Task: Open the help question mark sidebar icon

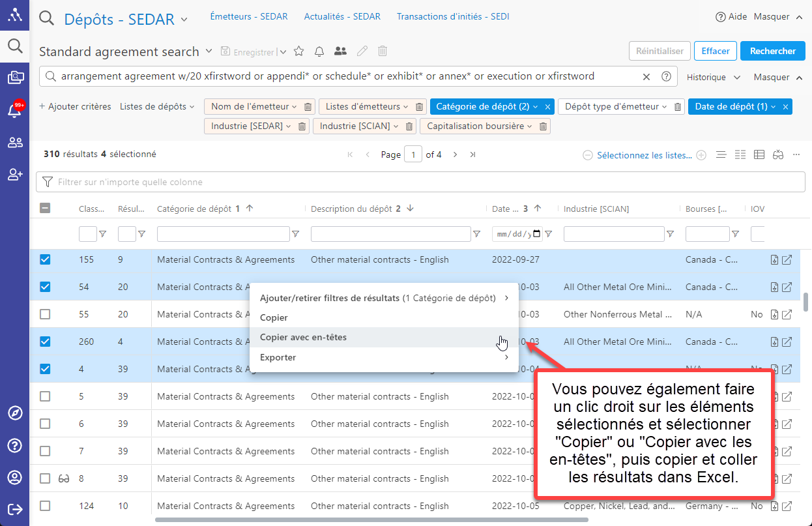Action: click(x=14, y=445)
